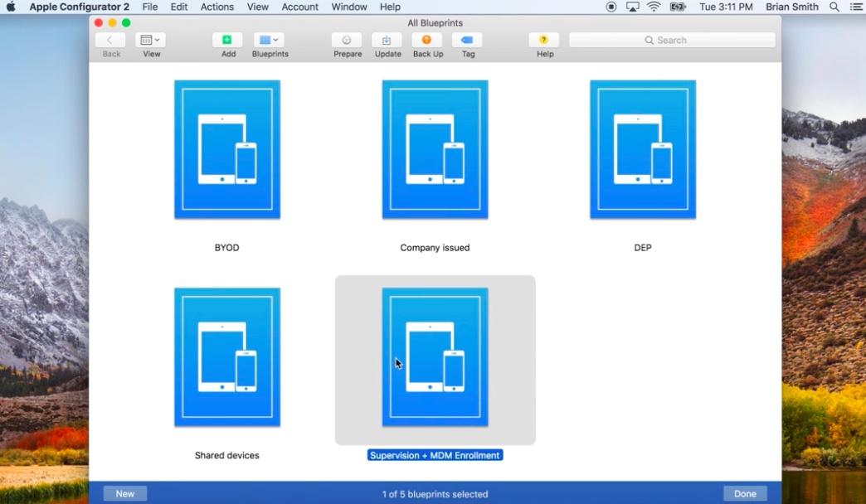Open the Help menu in menu bar
Viewport: 866px width, 504px height.
click(390, 7)
